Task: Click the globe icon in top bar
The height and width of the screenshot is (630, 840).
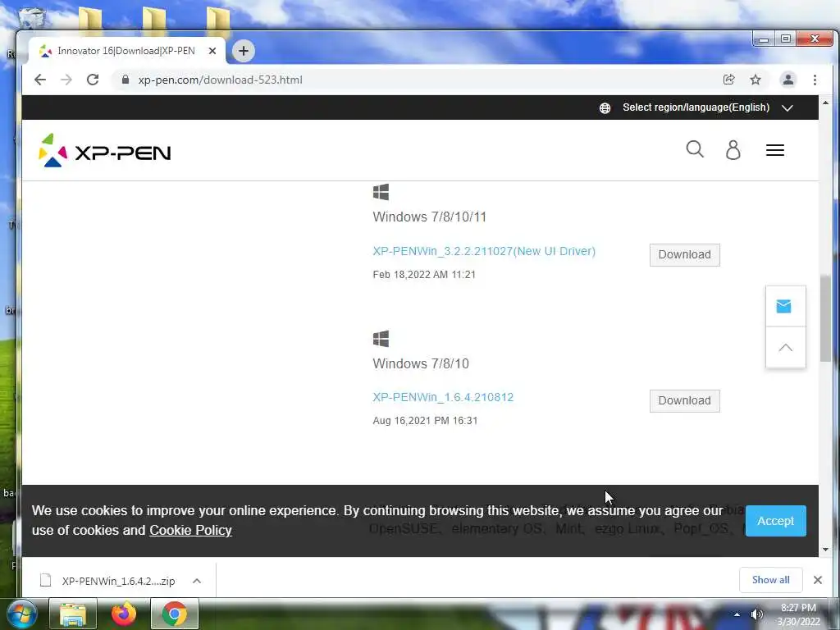Action: tap(605, 108)
